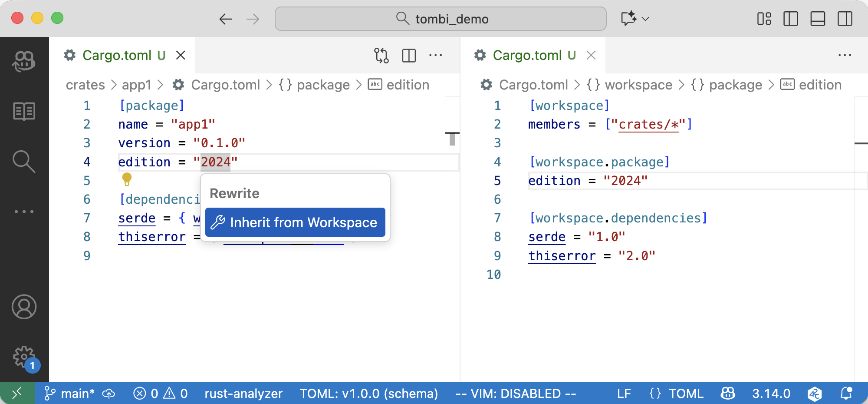The height and width of the screenshot is (404, 868).
Task: Click the left editor scrollbar marker
Action: (452, 139)
